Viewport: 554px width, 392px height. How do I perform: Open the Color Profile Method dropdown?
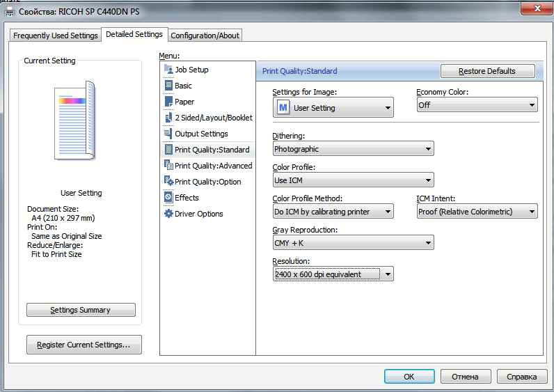coord(333,212)
